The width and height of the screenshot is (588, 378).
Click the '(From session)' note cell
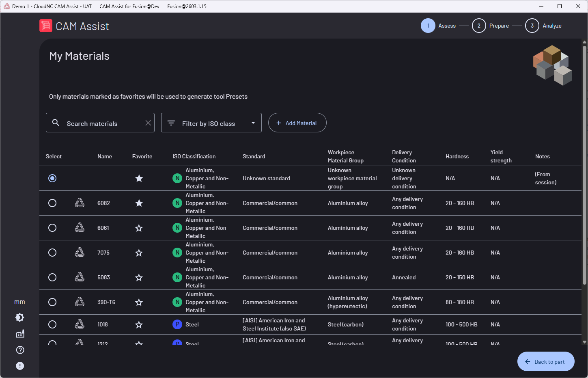click(x=545, y=178)
